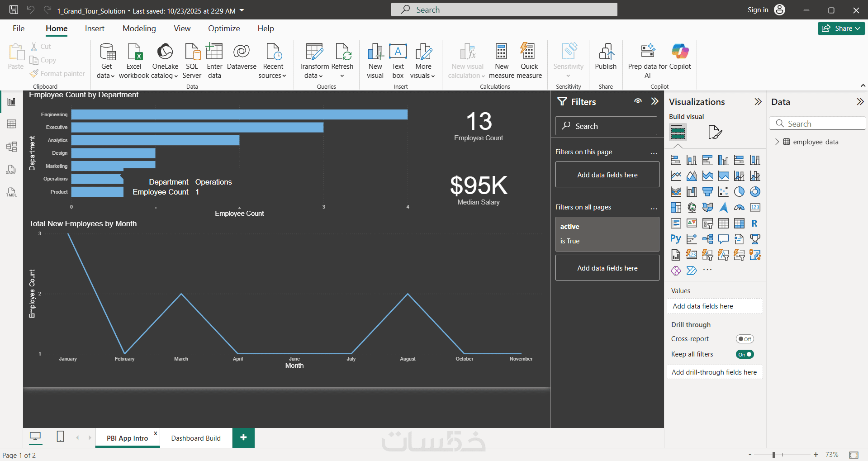Switch to mobile layout view

[60, 437]
